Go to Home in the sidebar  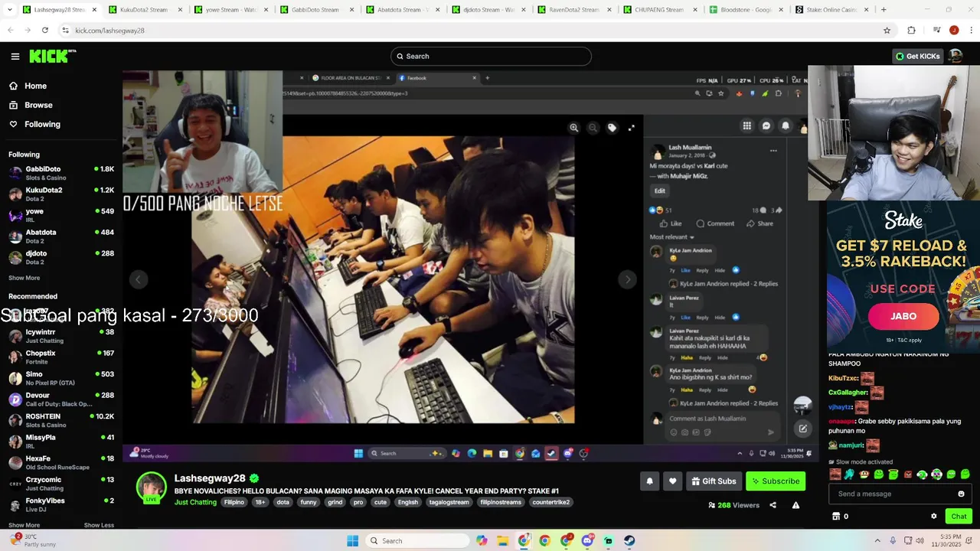(x=35, y=86)
